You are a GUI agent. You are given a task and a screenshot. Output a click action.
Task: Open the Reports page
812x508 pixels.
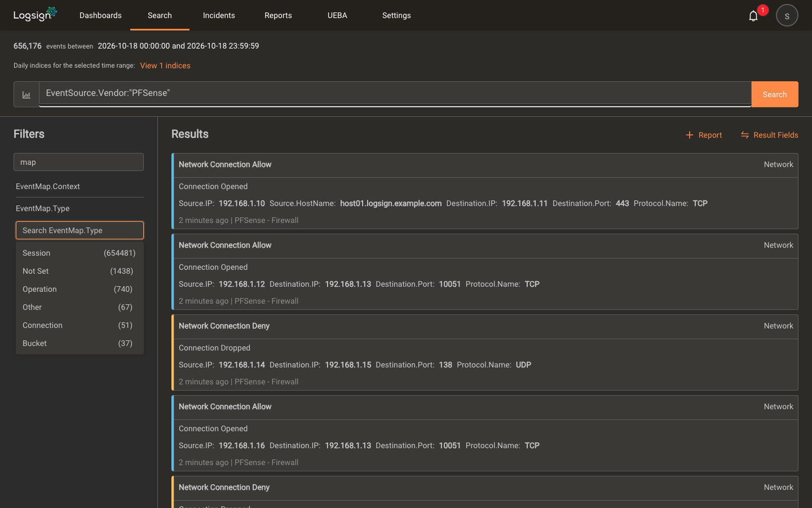pyautogui.click(x=278, y=15)
